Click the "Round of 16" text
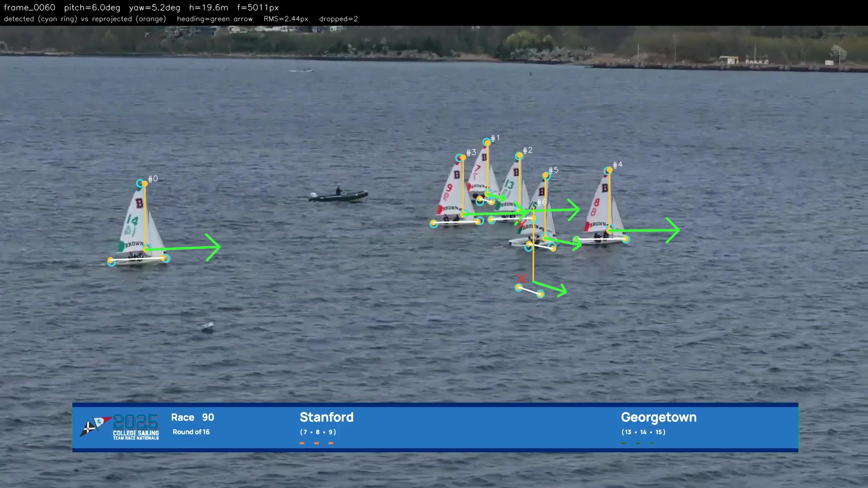The image size is (868, 488). 191,432
